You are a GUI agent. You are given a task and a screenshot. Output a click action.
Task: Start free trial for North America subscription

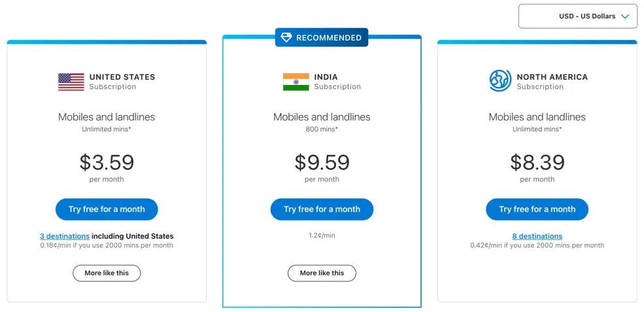[537, 209]
